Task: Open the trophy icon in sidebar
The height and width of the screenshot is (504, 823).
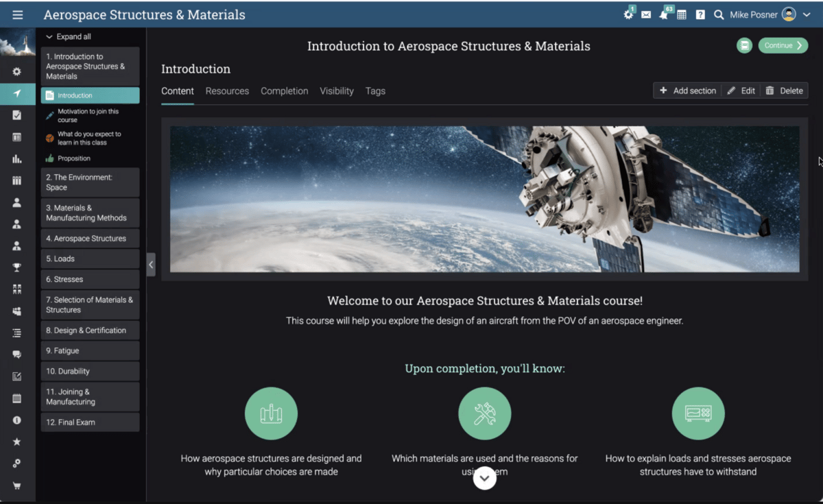Action: point(17,267)
